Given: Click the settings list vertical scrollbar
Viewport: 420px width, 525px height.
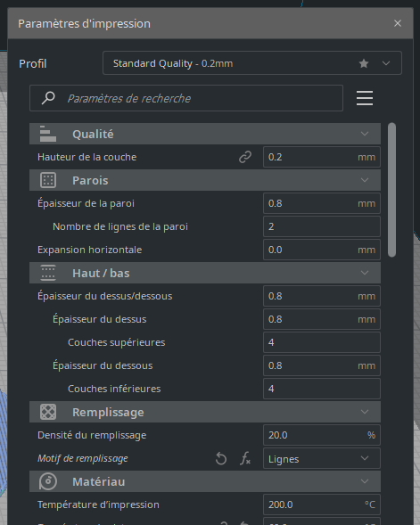Looking at the screenshot, I should (391, 190).
